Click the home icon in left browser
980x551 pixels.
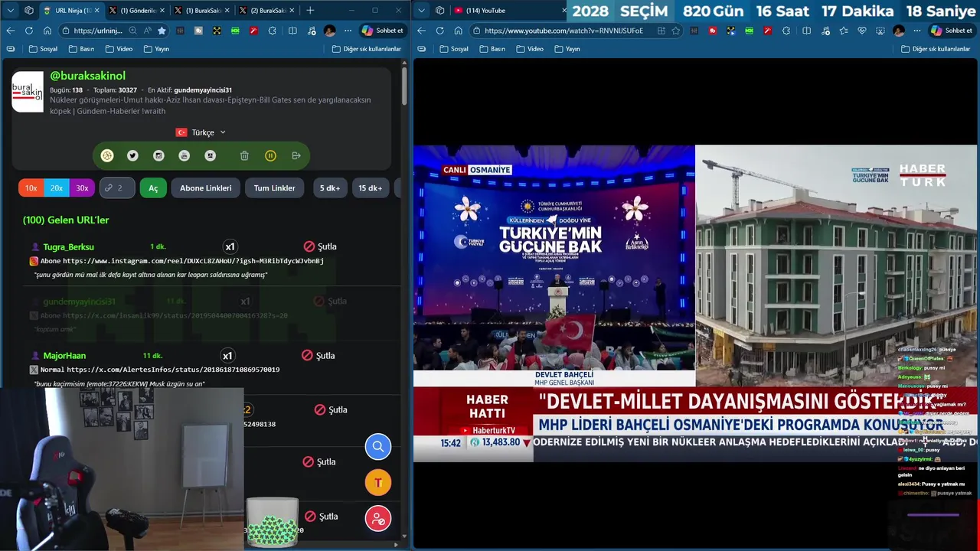click(x=47, y=31)
